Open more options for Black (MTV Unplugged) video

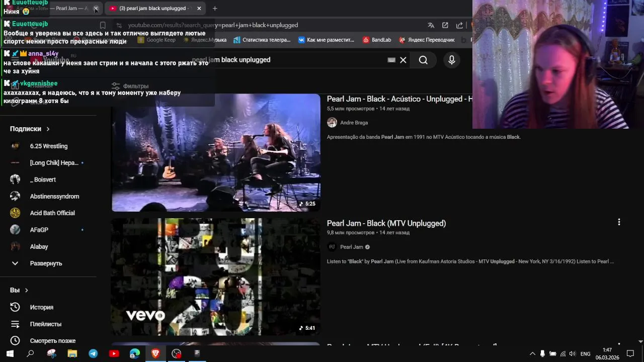click(619, 222)
